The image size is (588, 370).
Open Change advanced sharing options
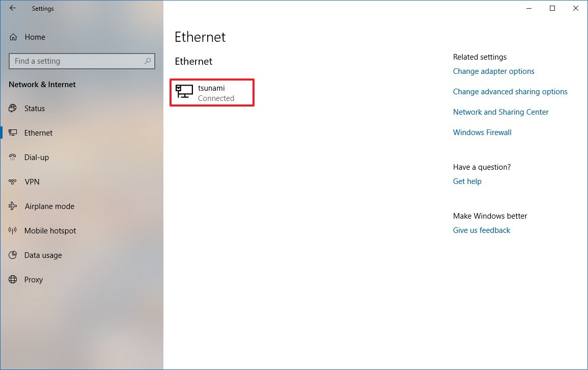[510, 91]
